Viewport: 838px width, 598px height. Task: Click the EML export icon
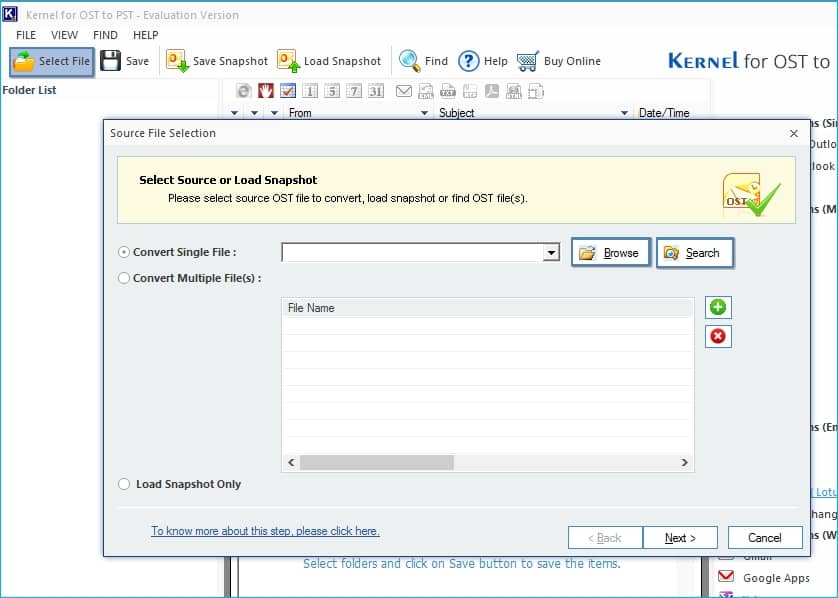(x=426, y=91)
